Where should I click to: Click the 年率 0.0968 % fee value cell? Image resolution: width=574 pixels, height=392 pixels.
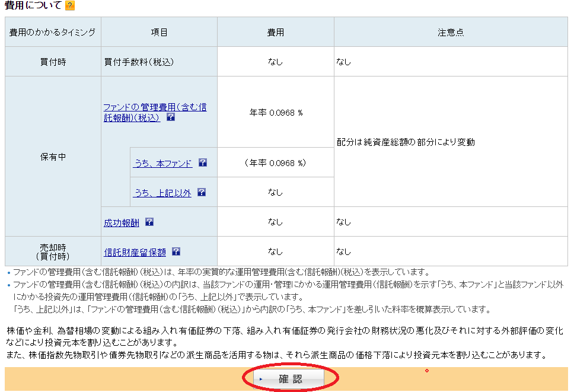pos(275,112)
